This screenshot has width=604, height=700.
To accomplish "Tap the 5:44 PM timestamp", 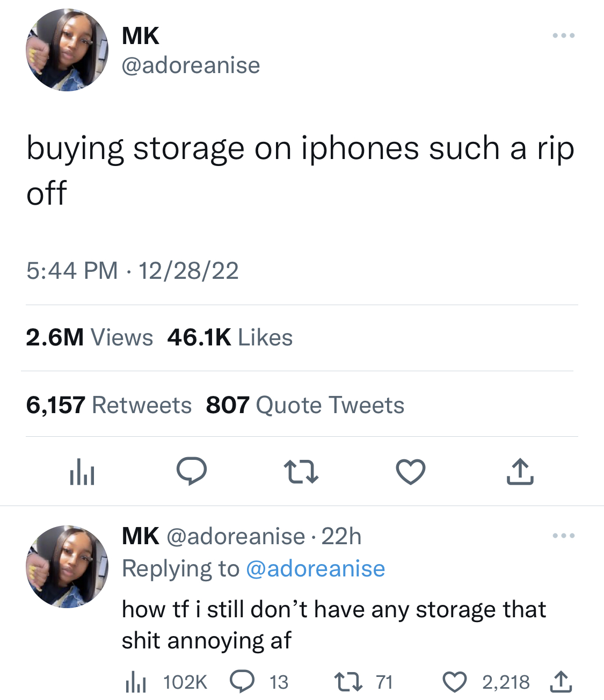I will (72, 270).
